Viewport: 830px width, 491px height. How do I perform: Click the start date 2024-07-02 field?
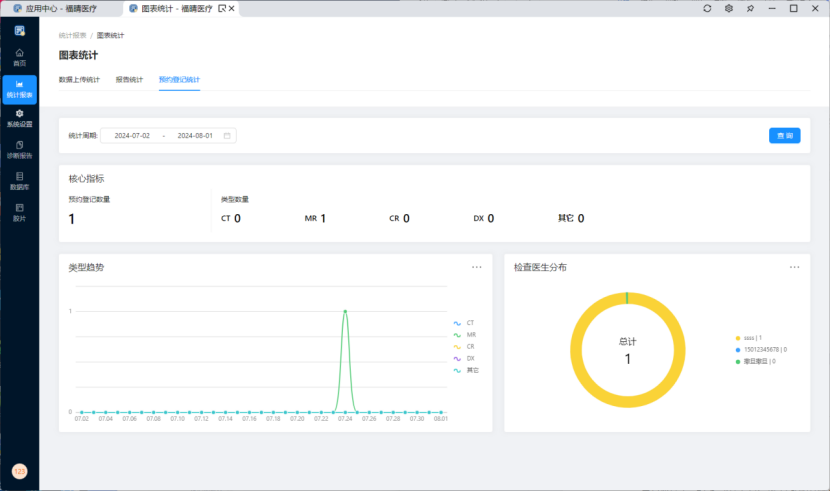click(x=132, y=135)
